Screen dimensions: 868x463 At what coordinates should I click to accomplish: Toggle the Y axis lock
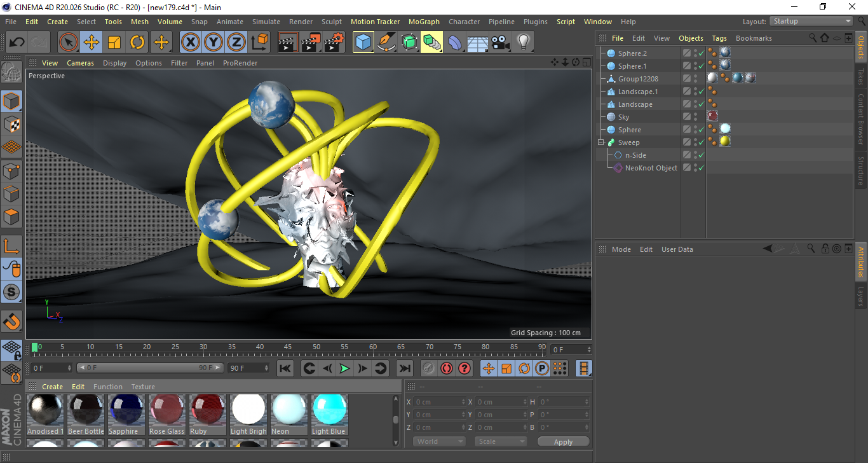(214, 43)
